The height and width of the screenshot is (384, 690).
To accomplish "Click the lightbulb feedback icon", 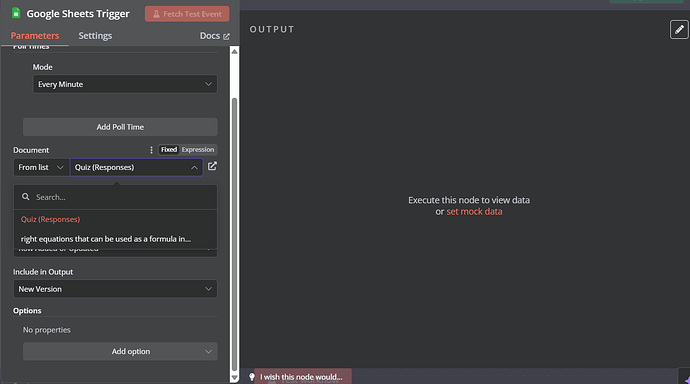I will click(x=252, y=377).
